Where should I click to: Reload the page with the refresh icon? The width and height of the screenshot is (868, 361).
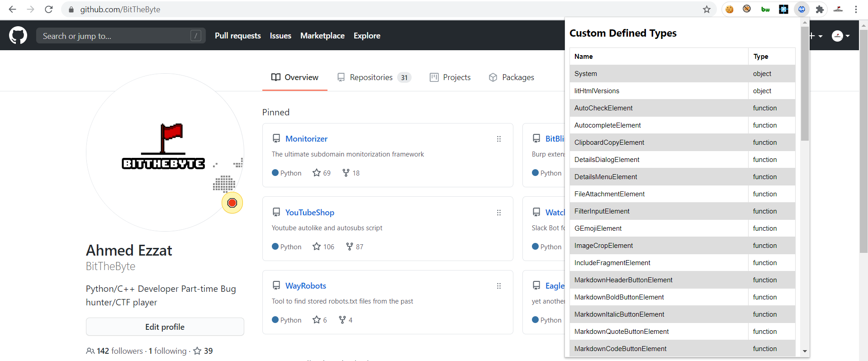49,9
